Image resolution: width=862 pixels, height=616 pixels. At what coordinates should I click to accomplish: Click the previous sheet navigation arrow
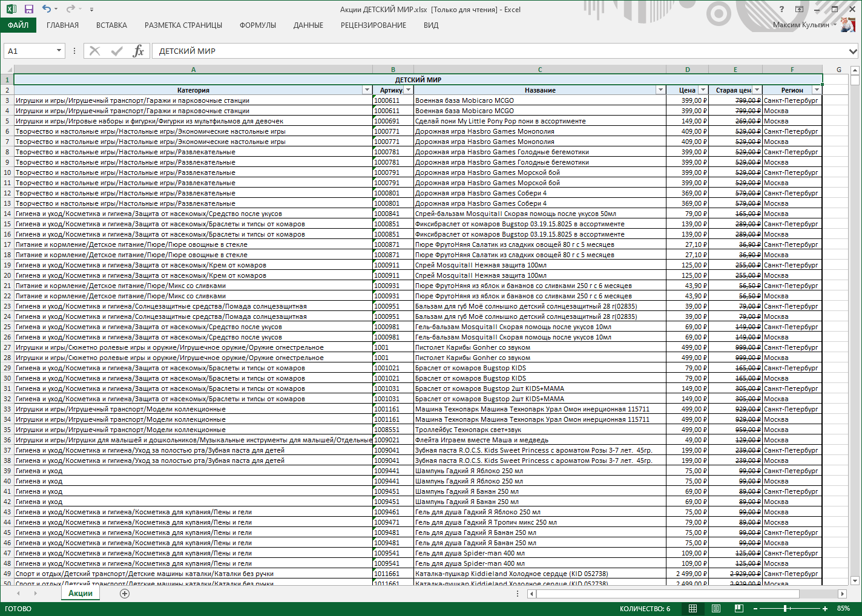(x=18, y=594)
